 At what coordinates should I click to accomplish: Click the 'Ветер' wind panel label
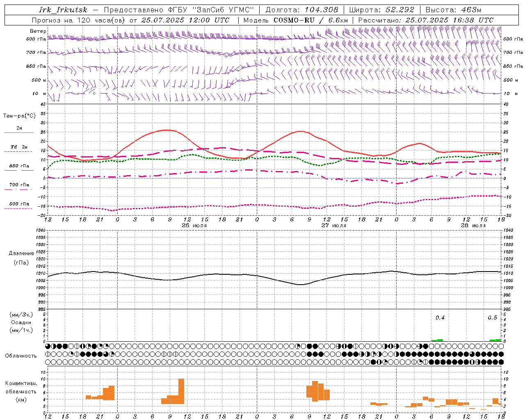coord(38,31)
